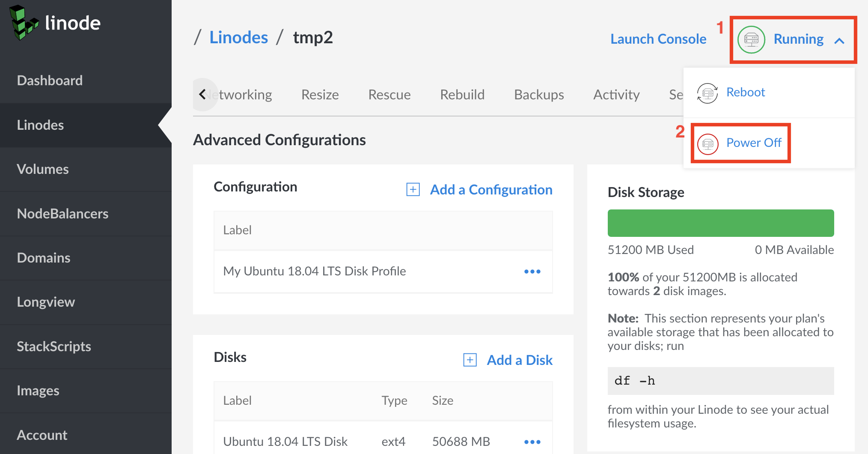Image resolution: width=868 pixels, height=454 pixels.
Task: Click the df -h command box
Action: 721,381
